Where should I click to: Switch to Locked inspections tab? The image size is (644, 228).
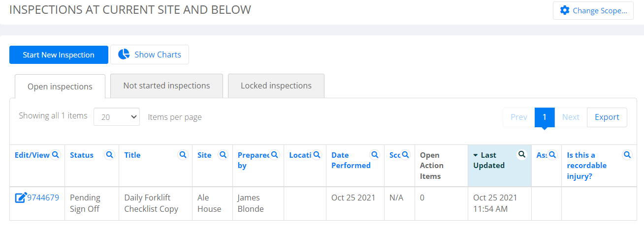tap(276, 85)
